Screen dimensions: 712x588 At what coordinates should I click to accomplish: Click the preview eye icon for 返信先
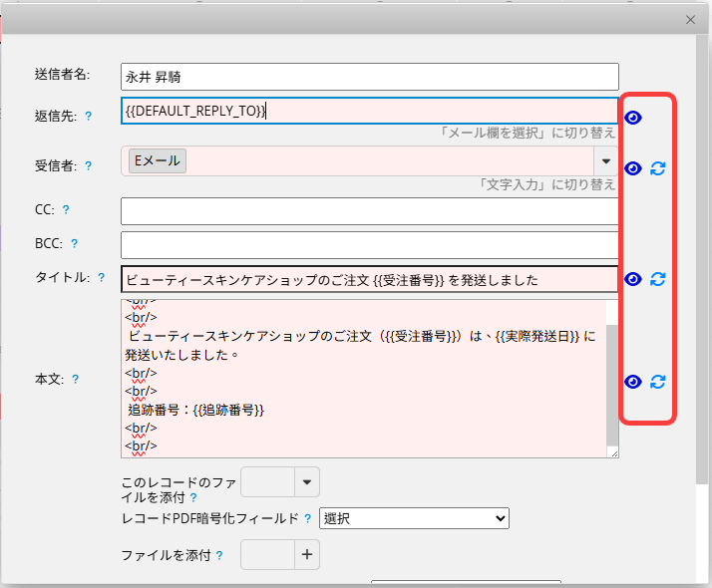click(x=632, y=118)
